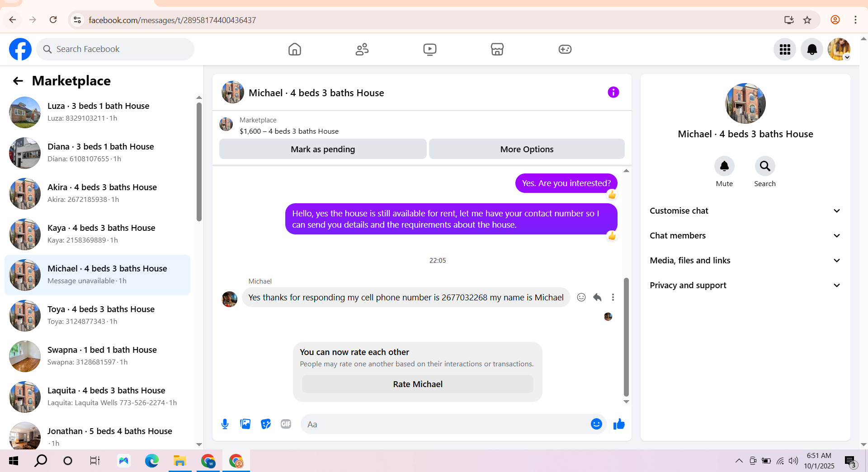Choose a sticker with the sticker icon
The width and height of the screenshot is (868, 472).
coord(266,424)
